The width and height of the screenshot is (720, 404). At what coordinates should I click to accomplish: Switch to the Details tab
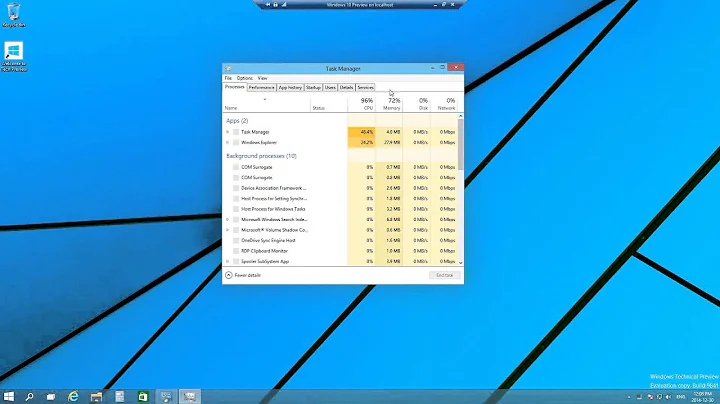click(347, 87)
